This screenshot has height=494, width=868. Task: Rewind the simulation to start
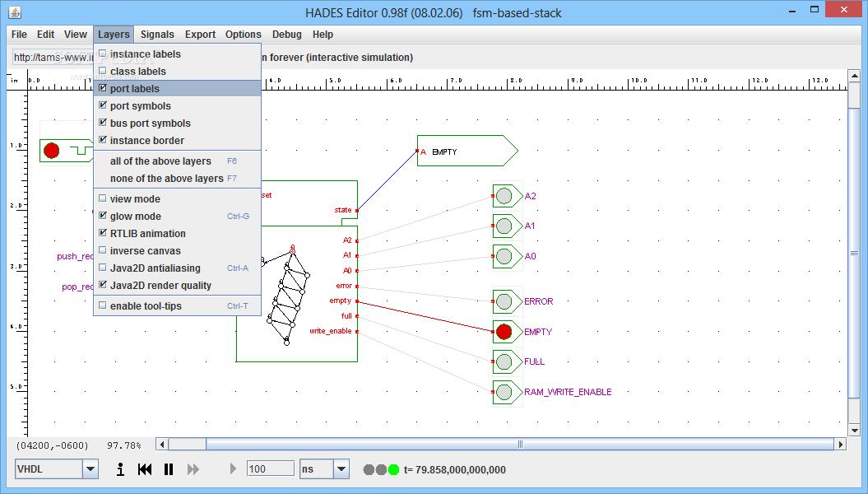coord(145,469)
